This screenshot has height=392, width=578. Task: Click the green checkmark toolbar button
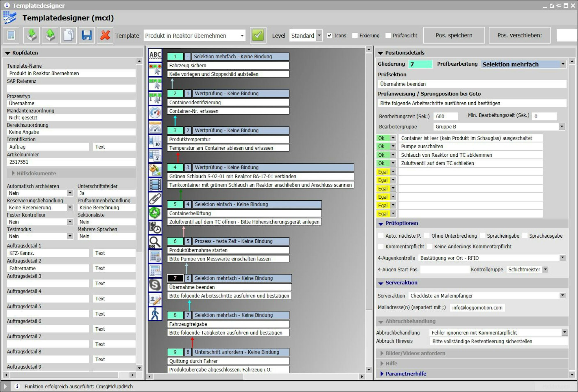258,35
